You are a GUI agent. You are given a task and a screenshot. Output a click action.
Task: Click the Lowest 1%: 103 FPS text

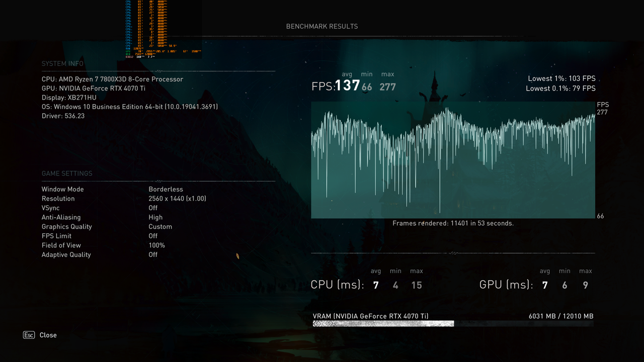pyautogui.click(x=561, y=78)
